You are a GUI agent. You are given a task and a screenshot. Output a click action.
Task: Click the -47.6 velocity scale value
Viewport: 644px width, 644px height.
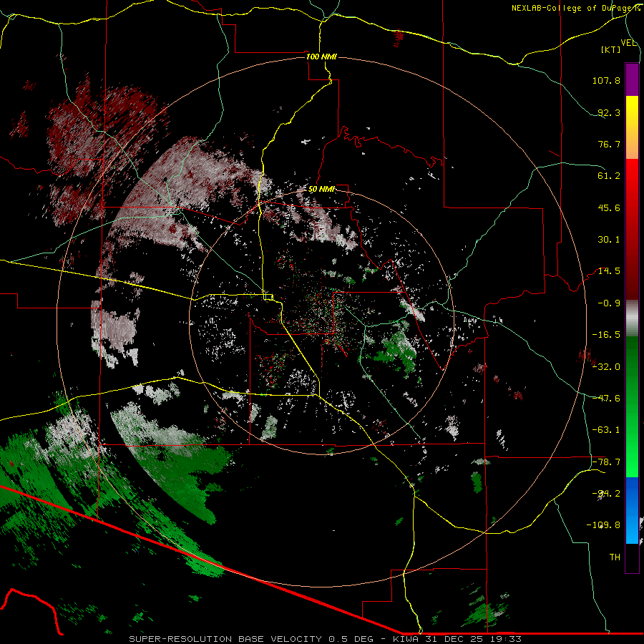(606, 399)
